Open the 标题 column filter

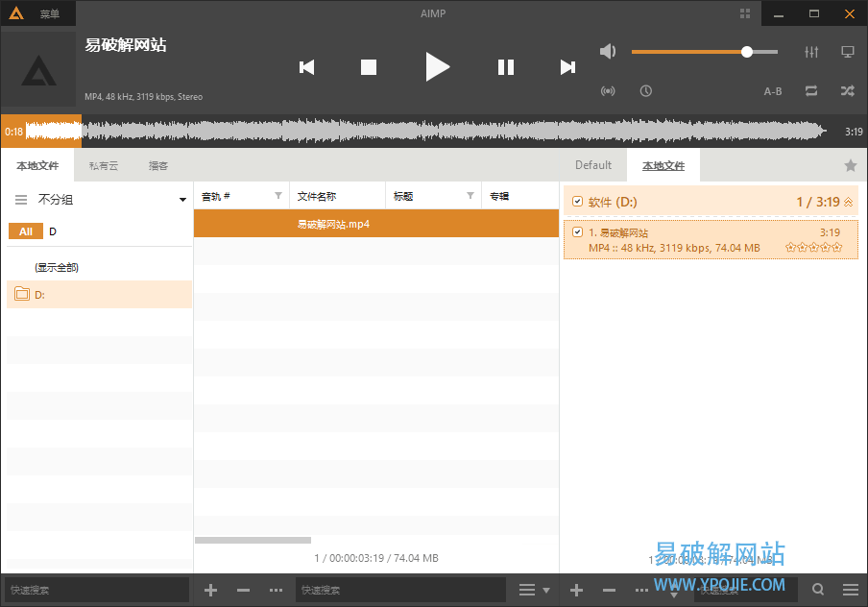click(x=470, y=196)
